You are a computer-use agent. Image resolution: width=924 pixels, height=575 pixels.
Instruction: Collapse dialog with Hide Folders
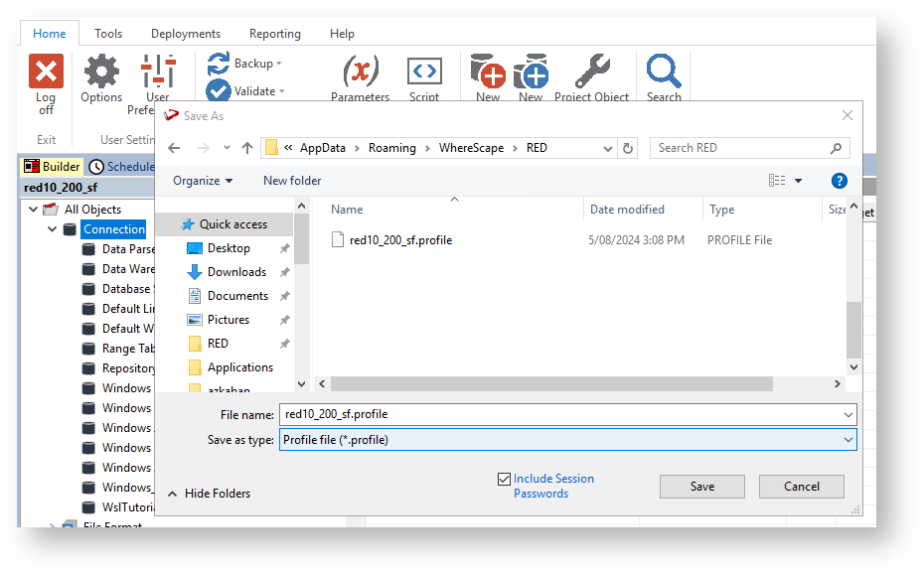click(210, 494)
